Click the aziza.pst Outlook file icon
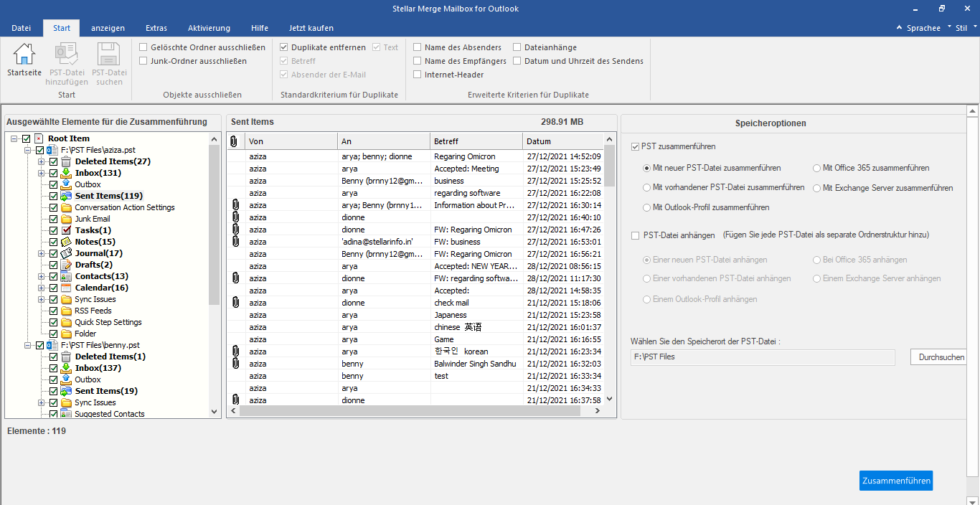 (52, 150)
